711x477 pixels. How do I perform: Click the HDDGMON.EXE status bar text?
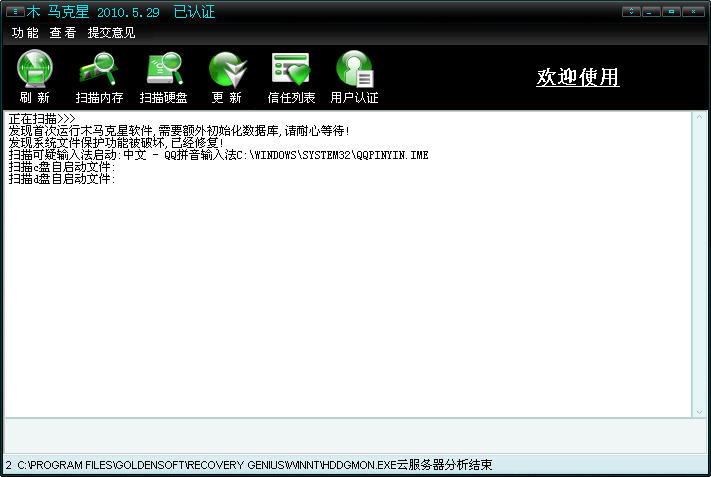(x=249, y=465)
